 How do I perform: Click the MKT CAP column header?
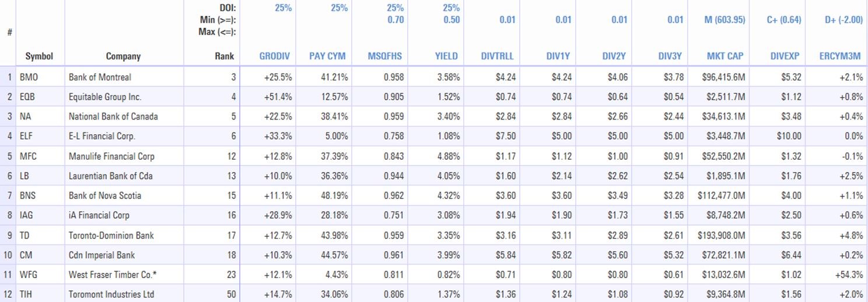click(725, 57)
